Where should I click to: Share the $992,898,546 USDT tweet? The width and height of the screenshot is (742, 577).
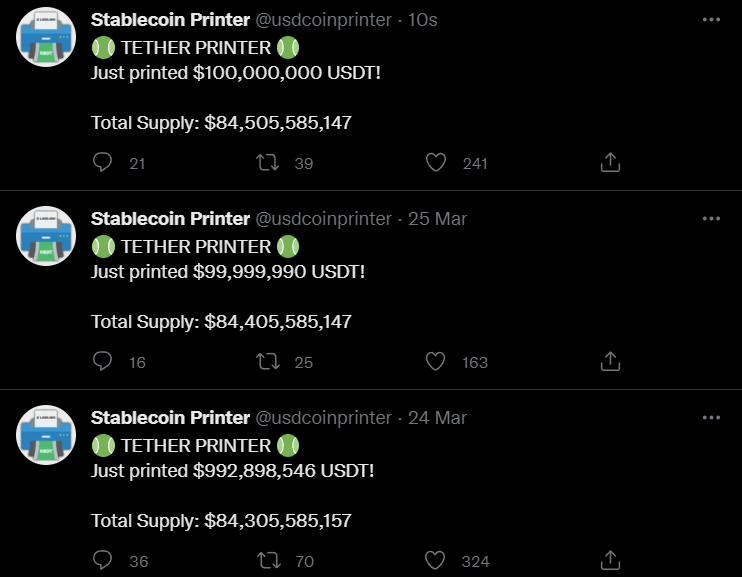coord(611,560)
